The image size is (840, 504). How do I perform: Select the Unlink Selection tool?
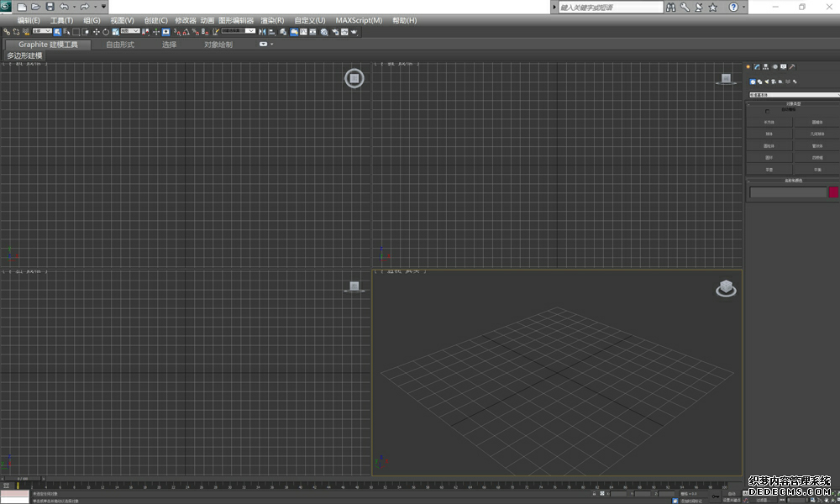[x=16, y=32]
